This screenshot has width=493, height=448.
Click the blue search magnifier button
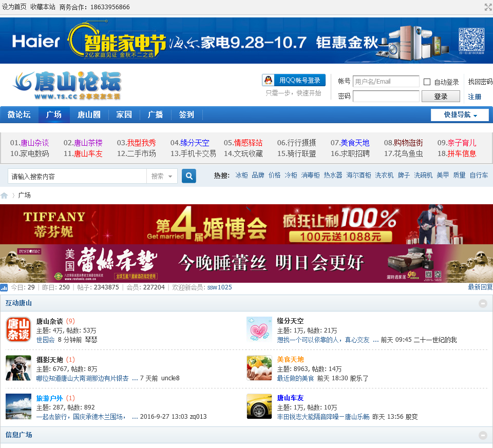pos(189,176)
